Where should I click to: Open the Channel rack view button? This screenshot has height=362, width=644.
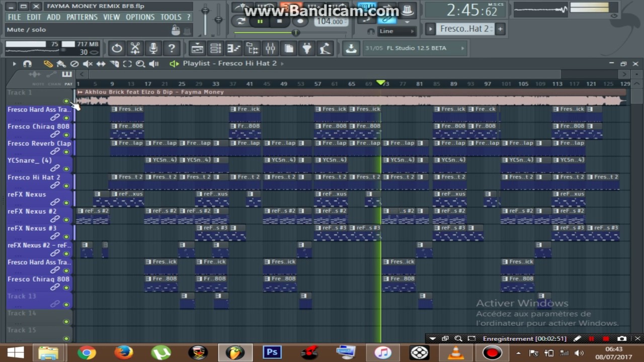coord(216,48)
